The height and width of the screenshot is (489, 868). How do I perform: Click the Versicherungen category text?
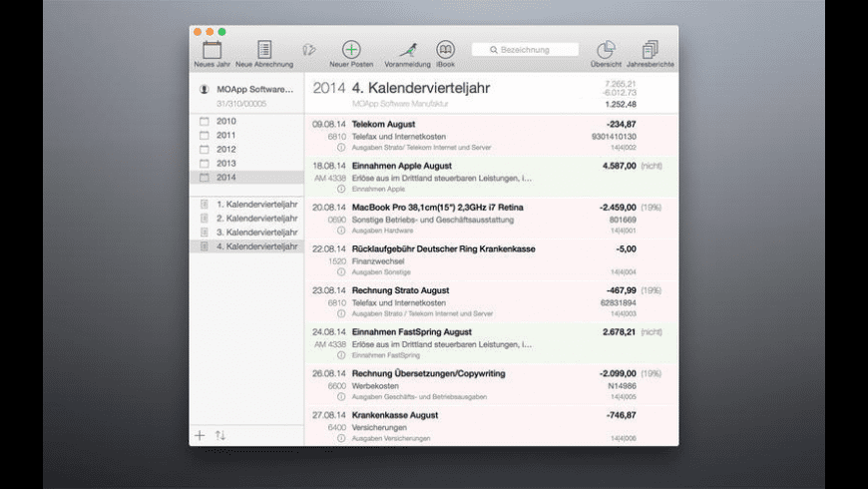(380, 427)
